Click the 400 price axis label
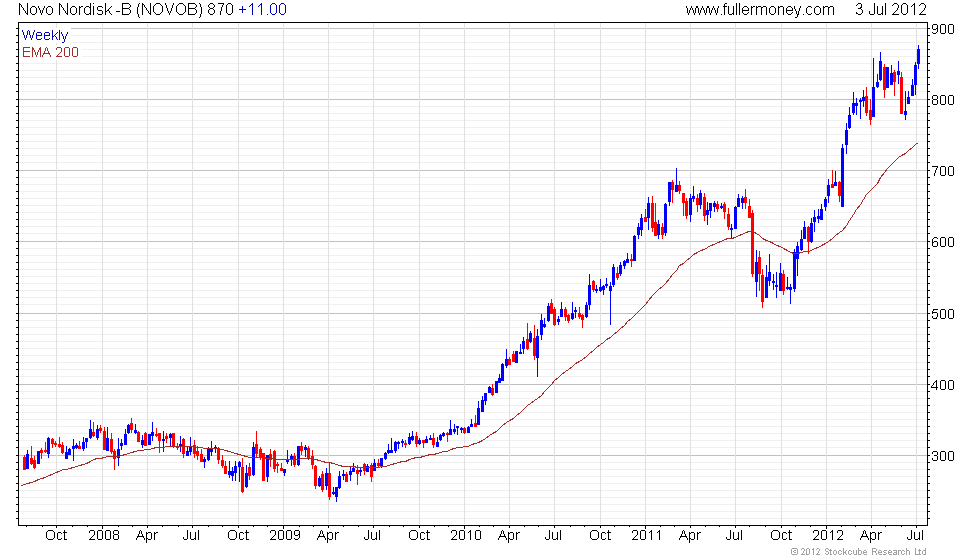The width and height of the screenshot is (980, 560). click(942, 386)
